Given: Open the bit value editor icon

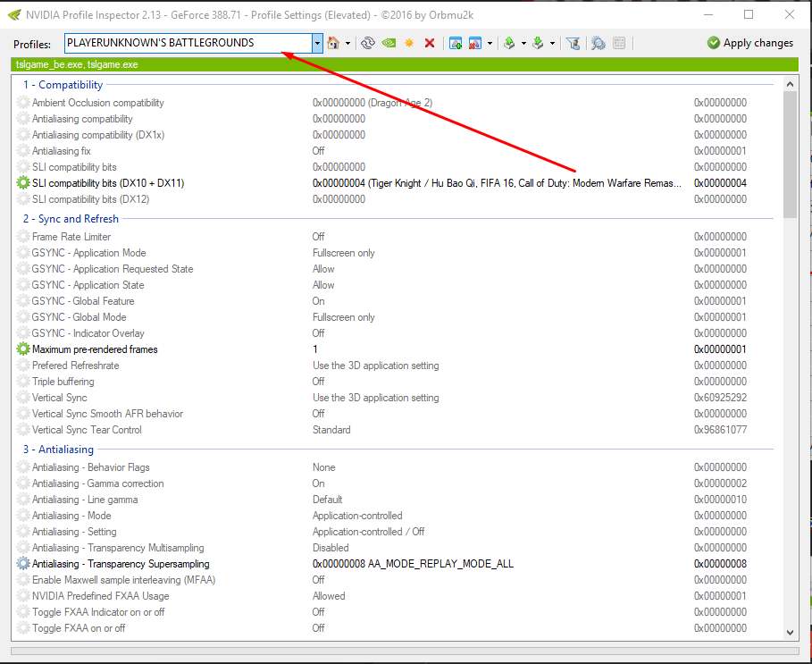Looking at the screenshot, I should (x=619, y=43).
